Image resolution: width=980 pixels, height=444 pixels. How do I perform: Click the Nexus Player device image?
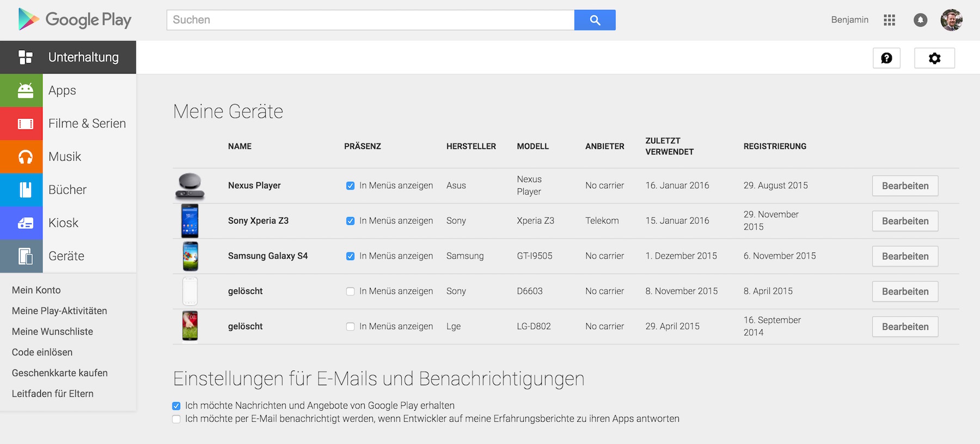[190, 186]
